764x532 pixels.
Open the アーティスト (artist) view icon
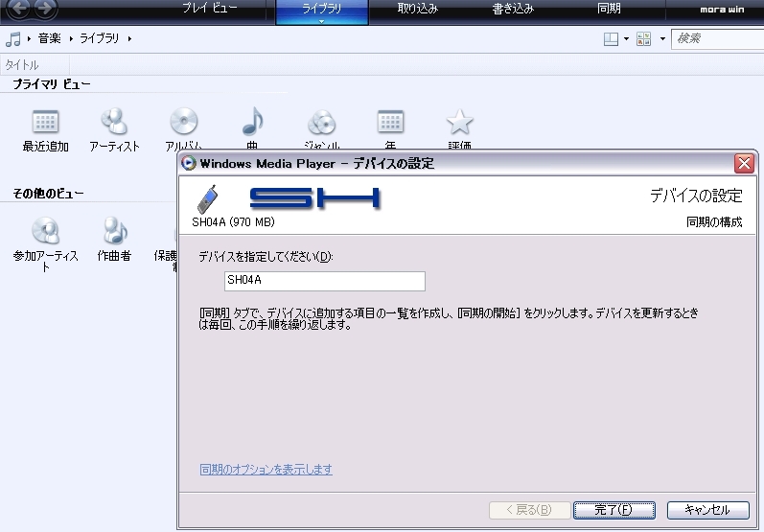[114, 121]
